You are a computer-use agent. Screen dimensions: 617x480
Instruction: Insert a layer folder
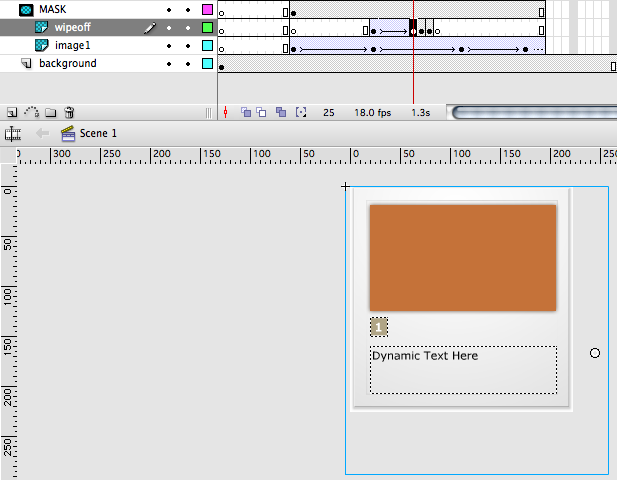coord(50,113)
